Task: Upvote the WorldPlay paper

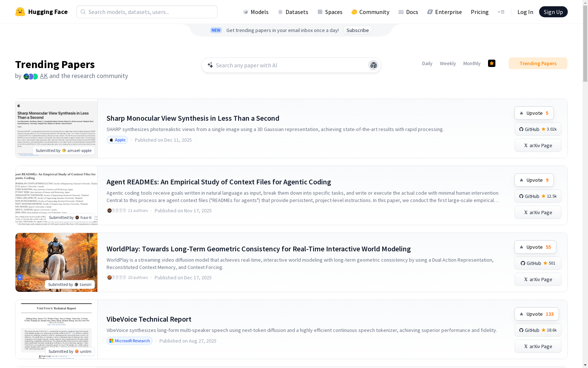Action: (x=535, y=247)
